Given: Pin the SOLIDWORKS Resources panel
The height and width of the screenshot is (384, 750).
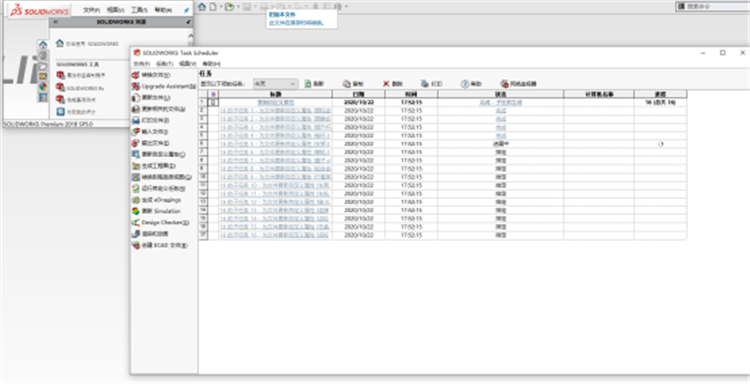Looking at the screenshot, I should click(188, 22).
